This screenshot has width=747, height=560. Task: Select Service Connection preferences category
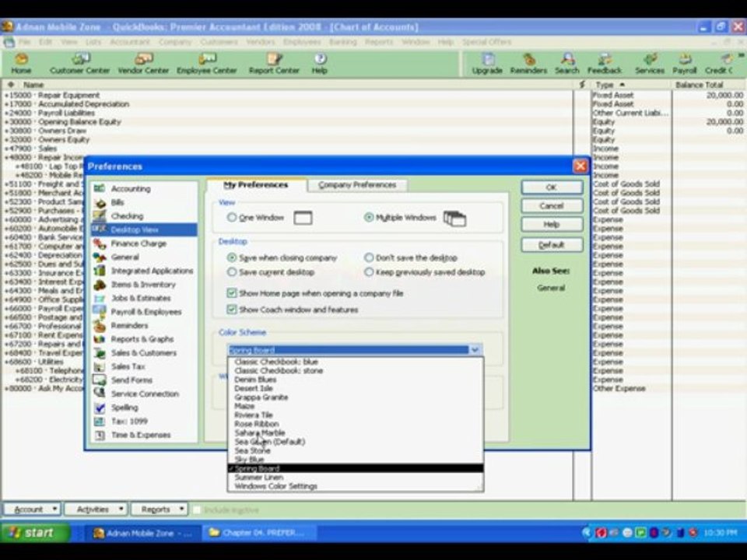(144, 394)
